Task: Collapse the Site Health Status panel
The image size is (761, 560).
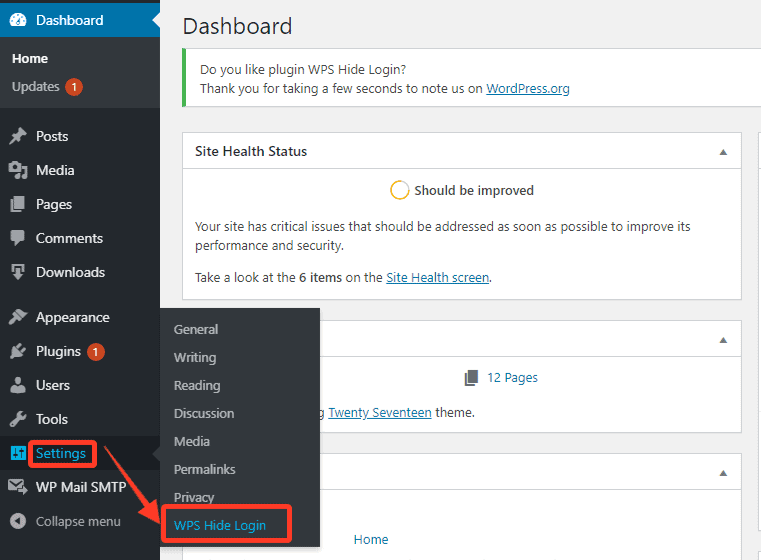Action: [723, 152]
